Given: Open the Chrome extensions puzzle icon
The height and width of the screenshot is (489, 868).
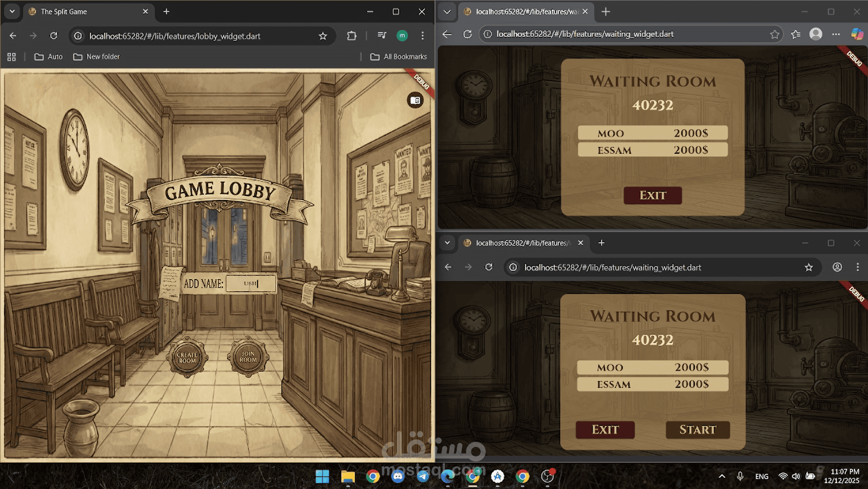Looking at the screenshot, I should pos(352,36).
